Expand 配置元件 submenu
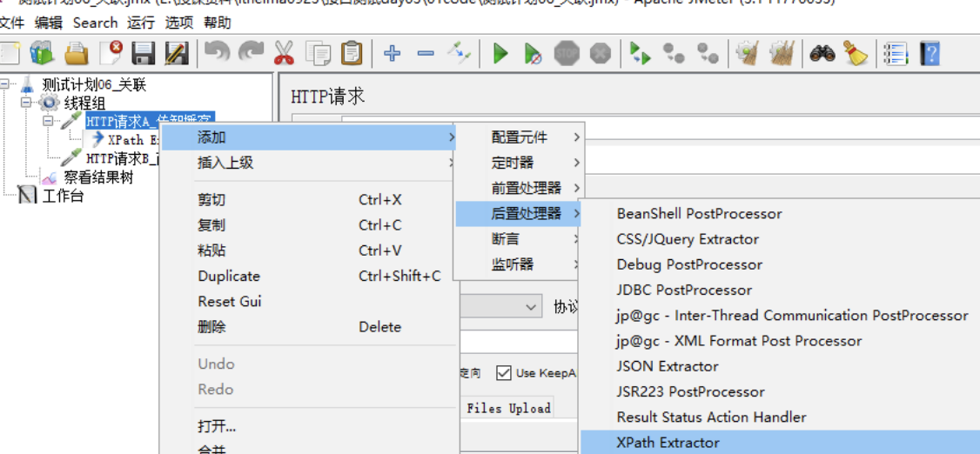Screen dimensions: 980x454 tap(519, 137)
